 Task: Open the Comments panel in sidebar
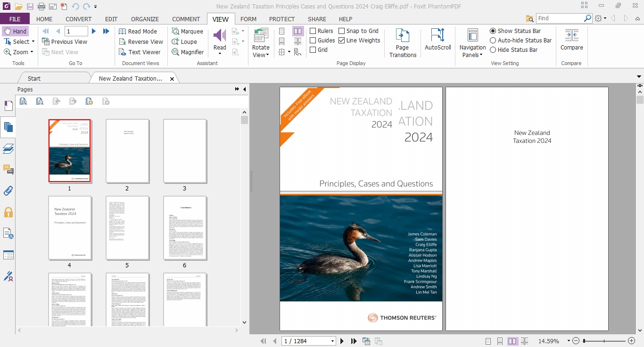(x=8, y=169)
